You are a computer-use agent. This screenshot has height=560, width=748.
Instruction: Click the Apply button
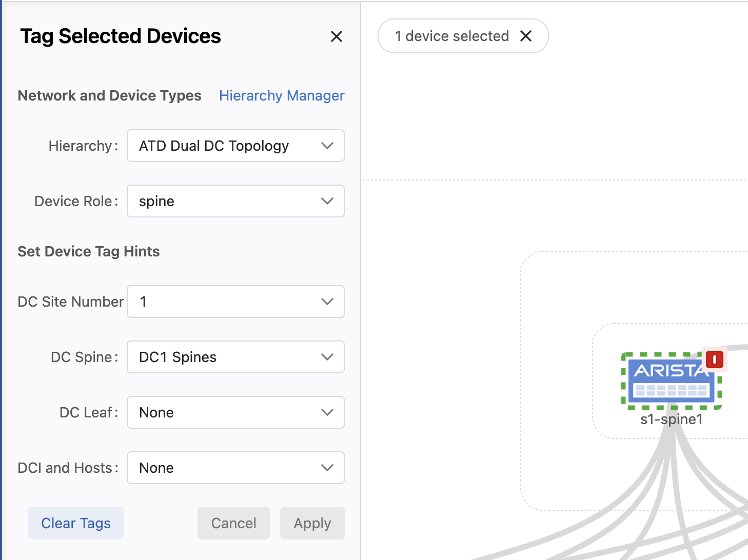(312, 523)
